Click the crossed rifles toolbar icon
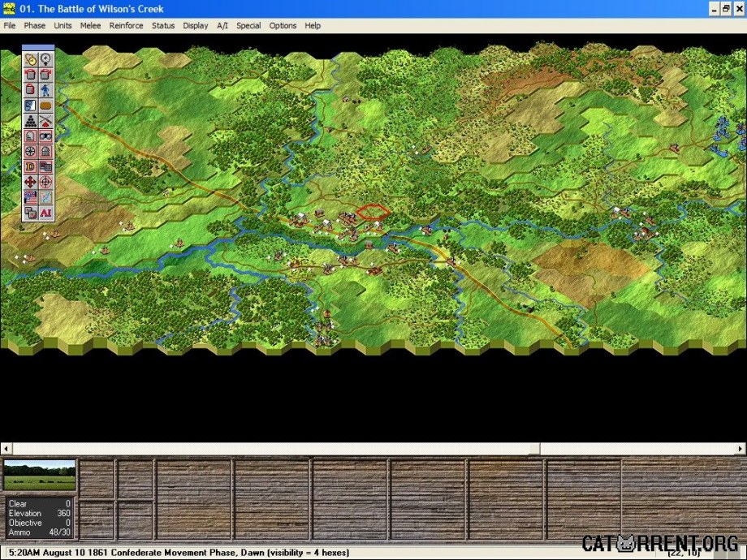Viewport: 747px width, 560px height. pyautogui.click(x=45, y=121)
